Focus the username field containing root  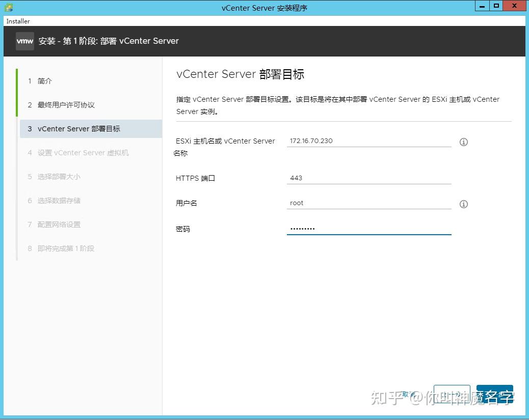coord(369,203)
